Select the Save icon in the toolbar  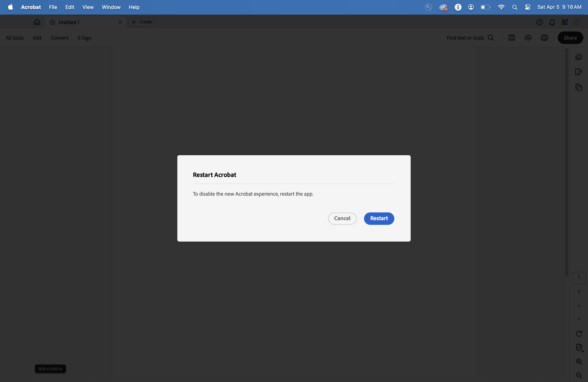coord(512,38)
